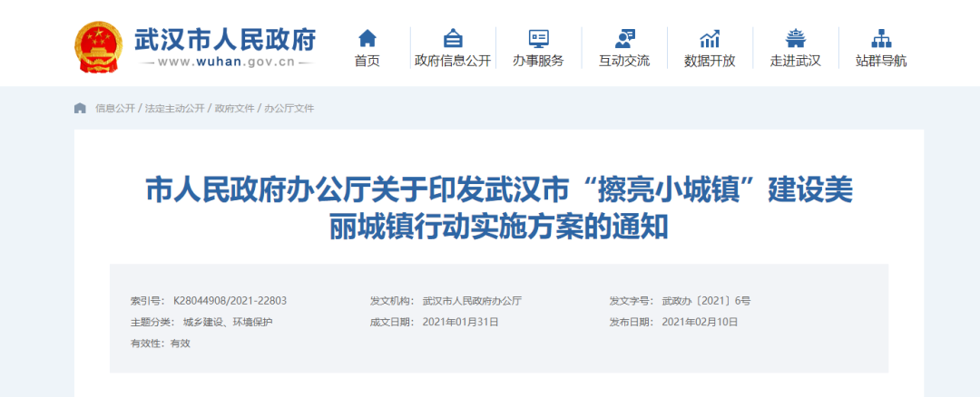Click the sitemap icon above 站群导航
This screenshot has height=397, width=980.
point(880,38)
